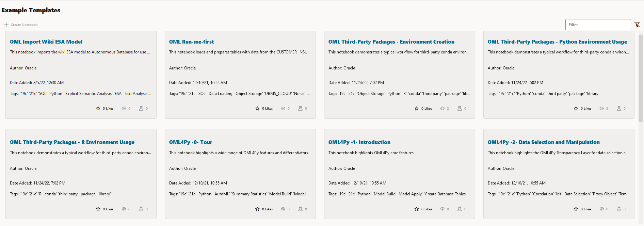Click views eye icon on OML4Py -1- Introduction card
The height and width of the screenshot is (226, 644).
tap(442, 209)
